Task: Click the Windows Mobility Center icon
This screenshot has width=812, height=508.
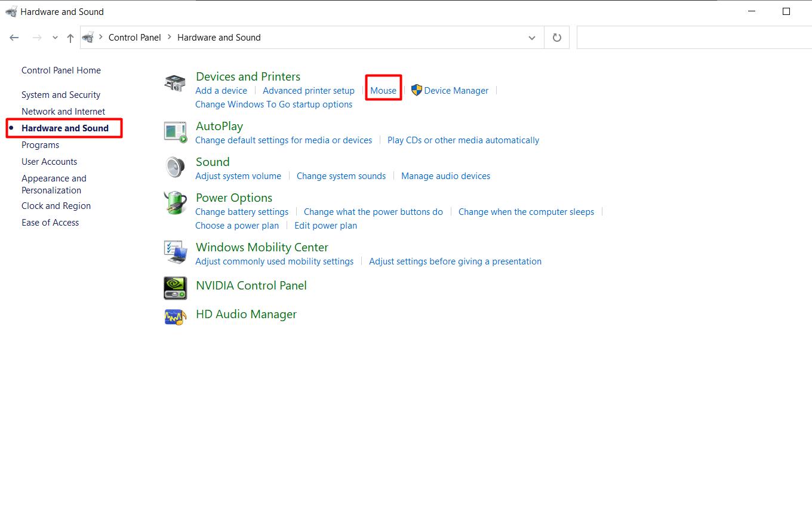Action: click(175, 253)
